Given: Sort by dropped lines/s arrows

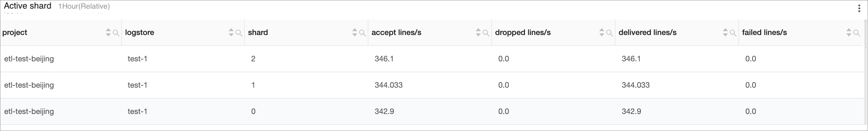Looking at the screenshot, I should pos(602,32).
